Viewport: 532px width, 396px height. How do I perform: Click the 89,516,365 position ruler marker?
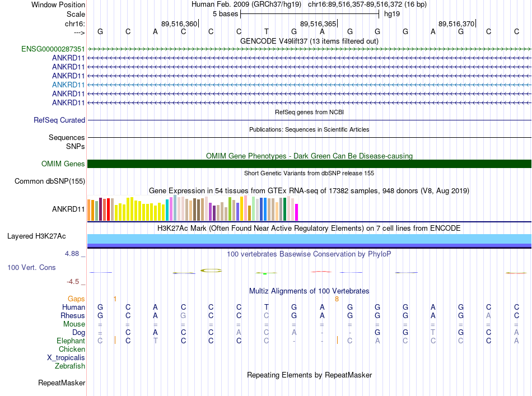318,24
